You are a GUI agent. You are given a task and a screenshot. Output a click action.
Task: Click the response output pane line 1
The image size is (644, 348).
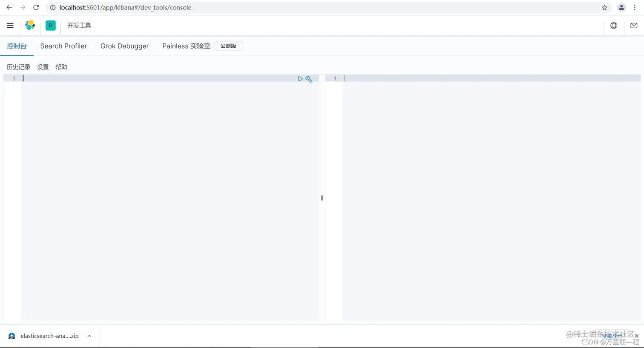pos(492,78)
